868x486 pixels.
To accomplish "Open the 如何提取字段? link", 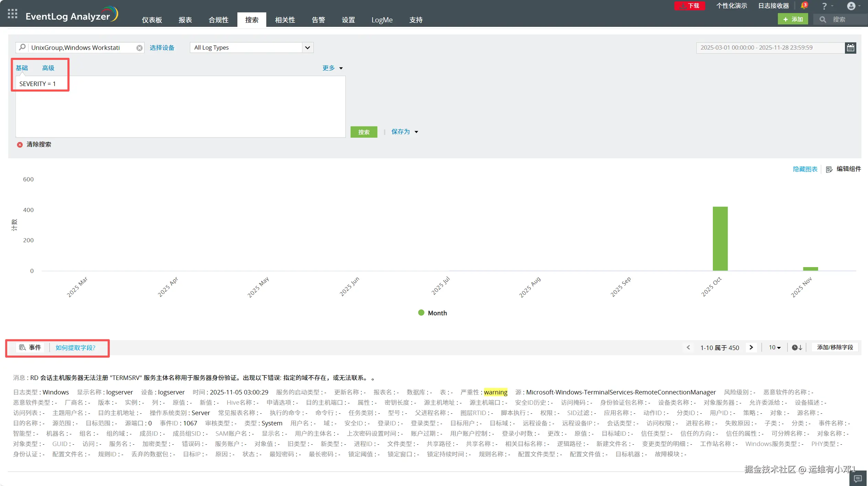I will tap(75, 348).
